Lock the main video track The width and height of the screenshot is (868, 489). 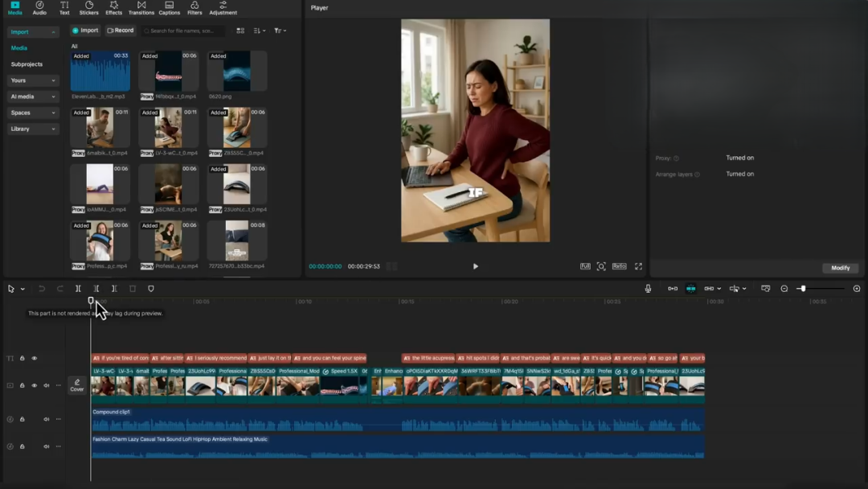pyautogui.click(x=23, y=385)
